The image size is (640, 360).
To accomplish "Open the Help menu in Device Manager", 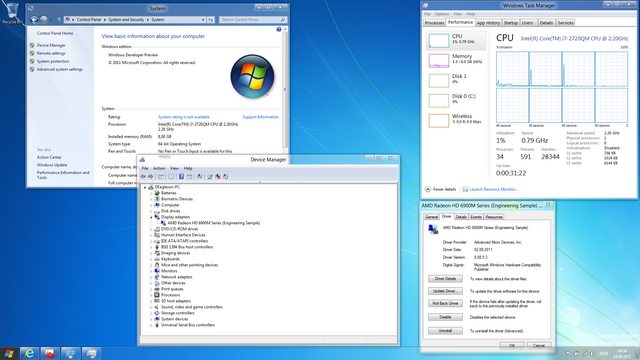I will pos(188,168).
